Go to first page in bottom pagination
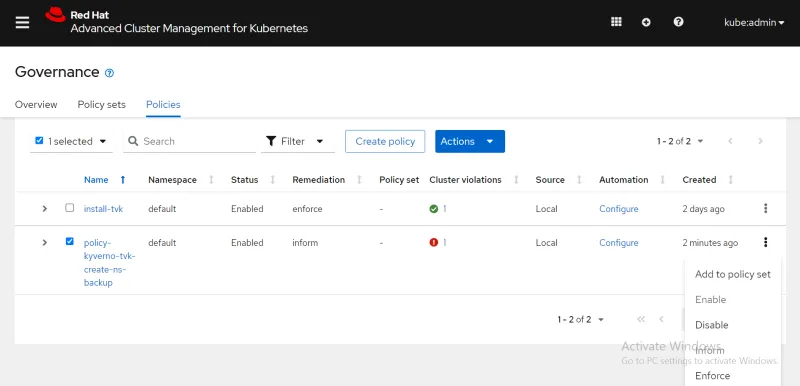The height and width of the screenshot is (386, 800). tap(641, 319)
